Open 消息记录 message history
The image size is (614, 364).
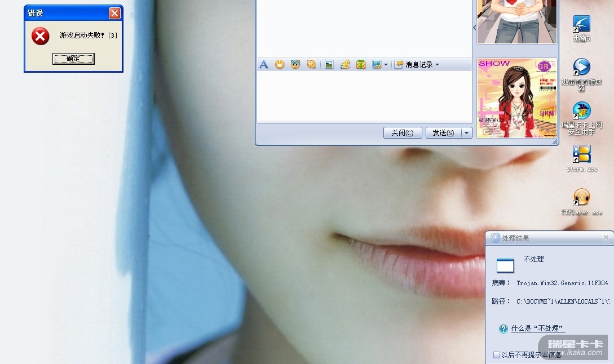point(413,65)
